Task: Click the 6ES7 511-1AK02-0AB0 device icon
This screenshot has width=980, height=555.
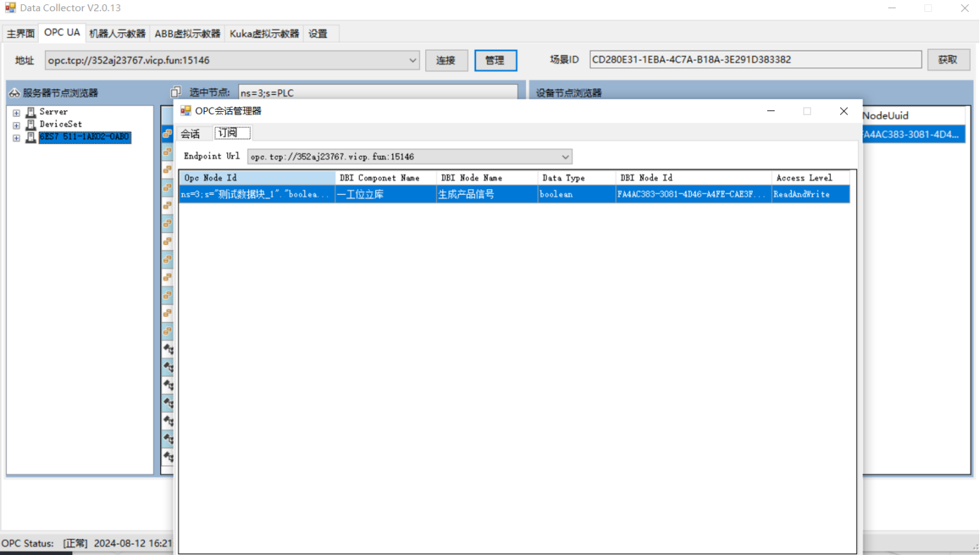Action: point(31,138)
